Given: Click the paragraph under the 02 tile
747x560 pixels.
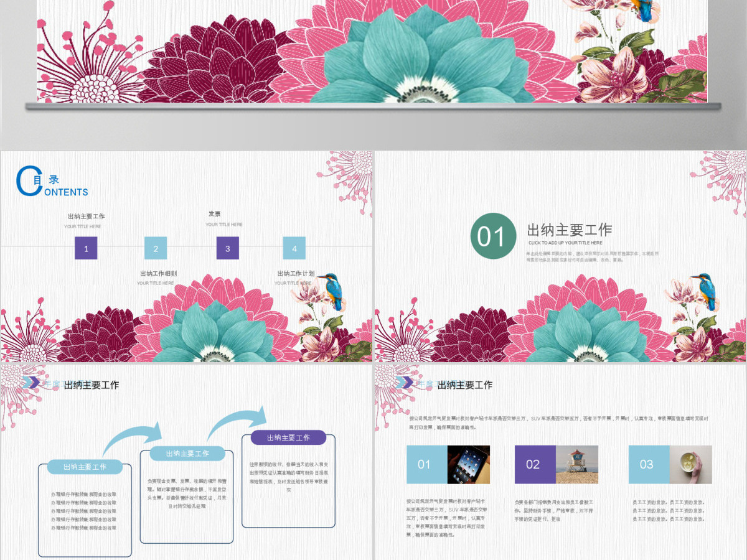Looking at the screenshot, I should [x=554, y=510].
